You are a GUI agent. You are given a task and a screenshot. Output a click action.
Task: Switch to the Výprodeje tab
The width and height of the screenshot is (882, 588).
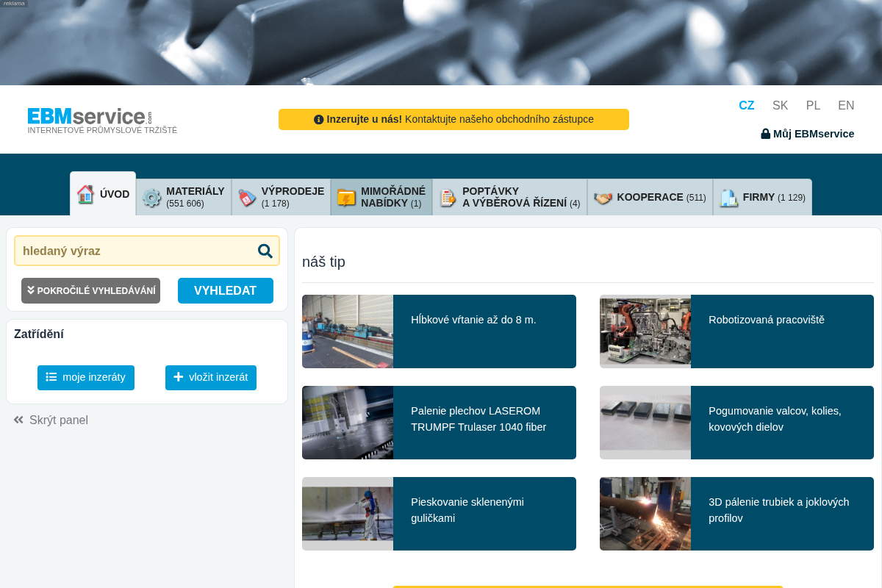[x=281, y=197]
